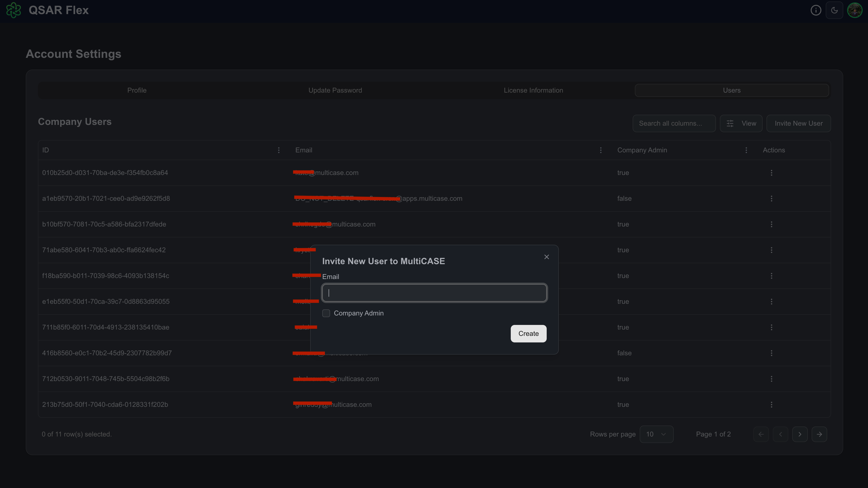Close the Invite New User dialog

(x=546, y=257)
